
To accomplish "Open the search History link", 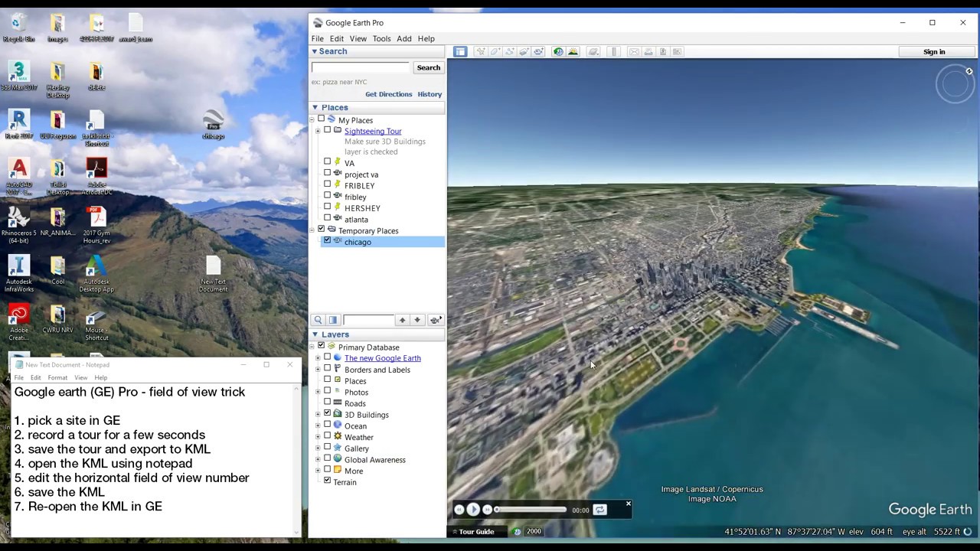I will (430, 94).
